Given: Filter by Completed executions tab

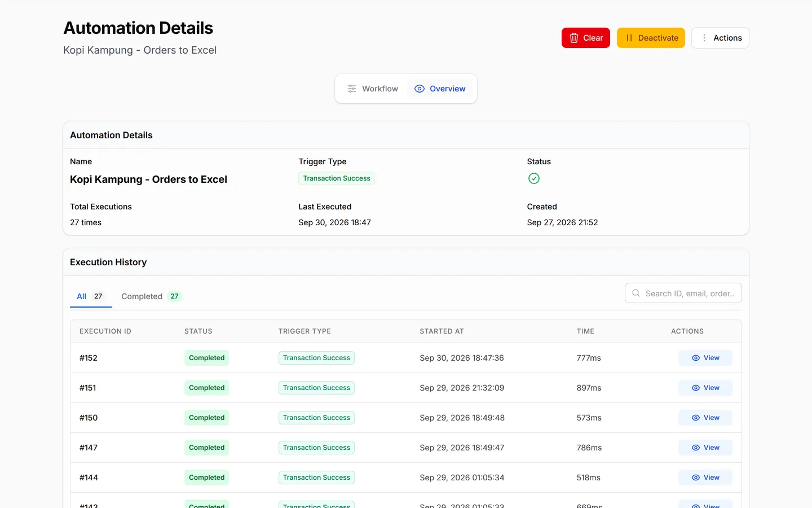Looking at the screenshot, I should [x=151, y=296].
